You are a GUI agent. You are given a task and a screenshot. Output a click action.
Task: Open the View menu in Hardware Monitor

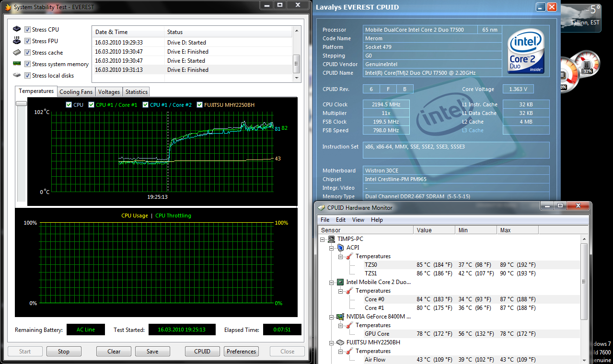pos(358,220)
